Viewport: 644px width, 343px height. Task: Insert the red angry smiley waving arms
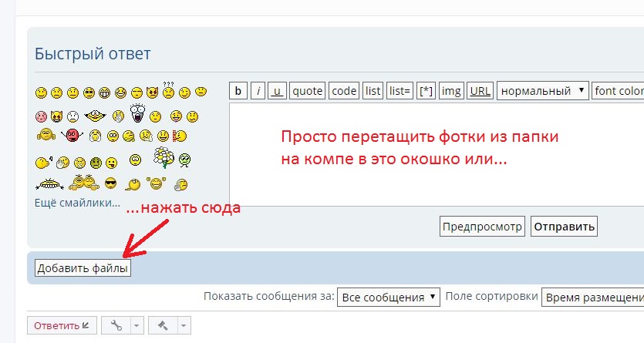click(x=72, y=135)
